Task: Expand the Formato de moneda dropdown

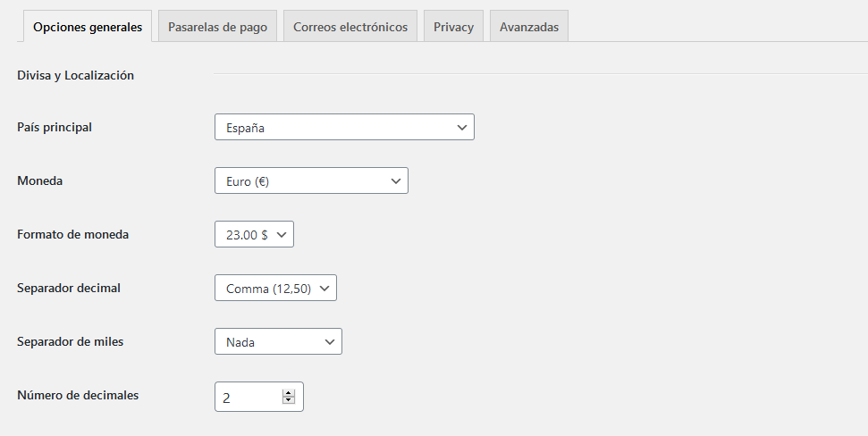Action: click(254, 235)
